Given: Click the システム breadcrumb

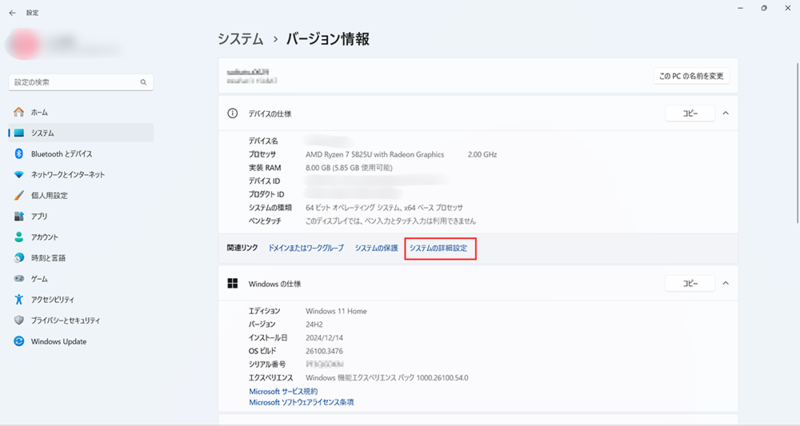Looking at the screenshot, I should pos(241,39).
